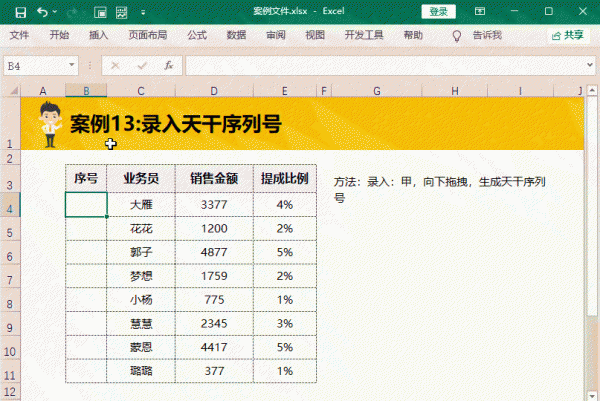Select the 4% cell in 大雁 row
The image size is (600, 401).
pos(285,205)
